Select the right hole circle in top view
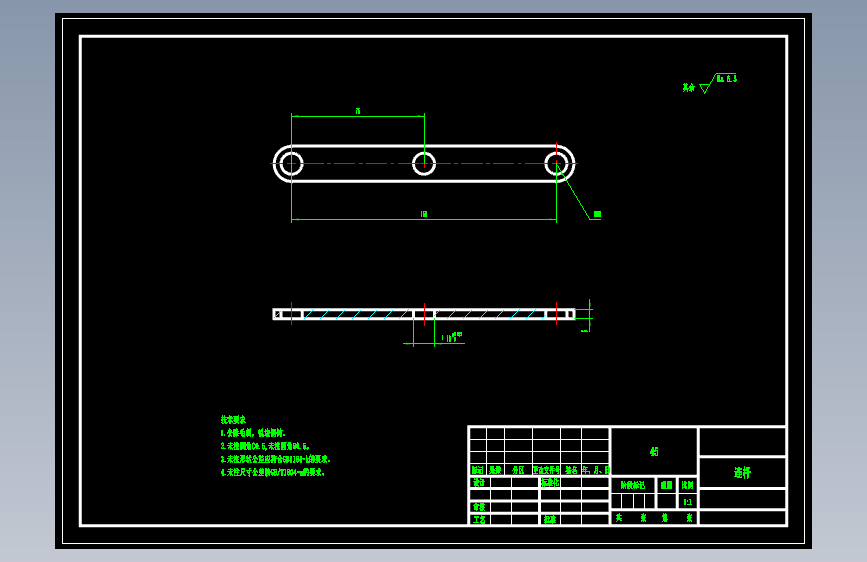Image resolution: width=867 pixels, height=562 pixels. coord(556,164)
